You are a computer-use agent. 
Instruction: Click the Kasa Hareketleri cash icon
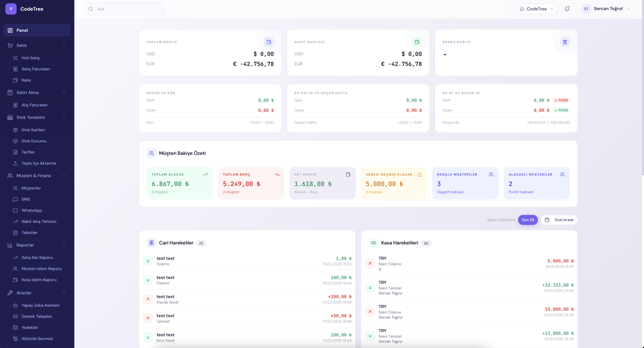tap(373, 243)
